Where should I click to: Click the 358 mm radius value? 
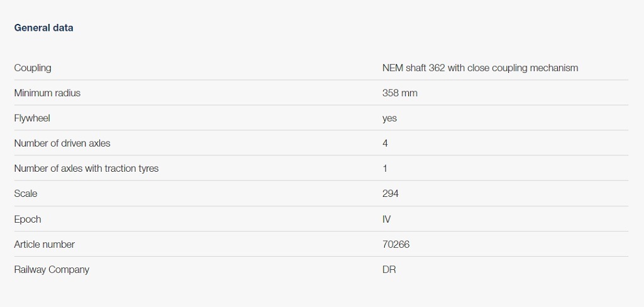[x=399, y=93]
